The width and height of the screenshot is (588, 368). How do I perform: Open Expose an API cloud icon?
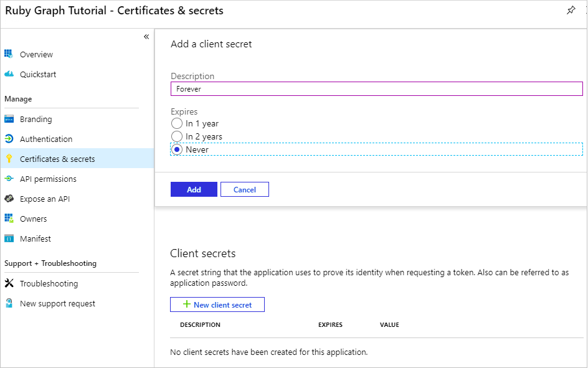9,199
